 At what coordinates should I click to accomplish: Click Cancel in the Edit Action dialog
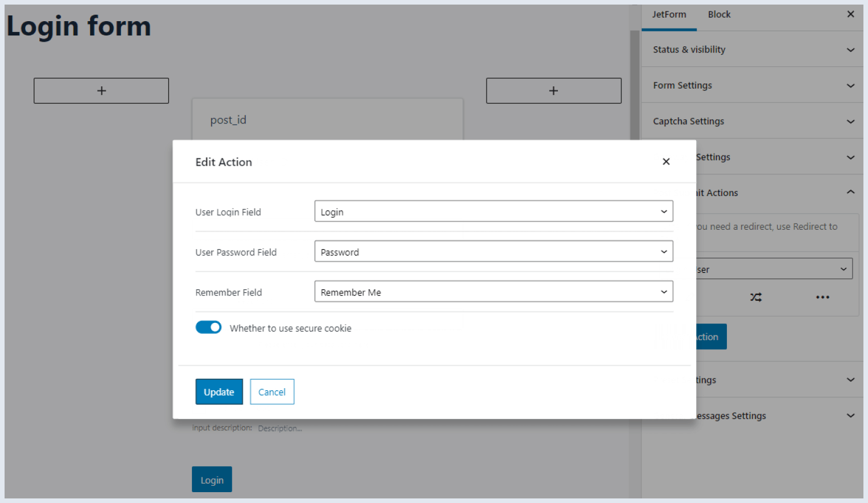pos(272,392)
